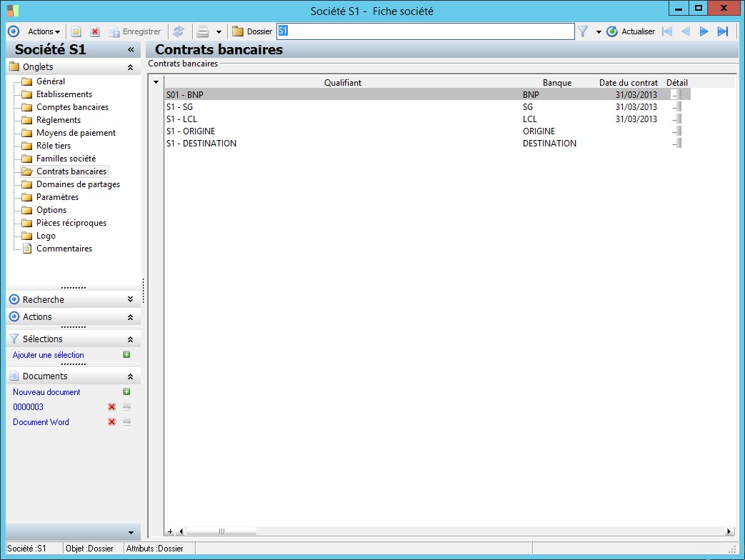The width and height of the screenshot is (745, 560).
Task: Click the sidebar bottom scroll down arrow
Action: click(131, 532)
